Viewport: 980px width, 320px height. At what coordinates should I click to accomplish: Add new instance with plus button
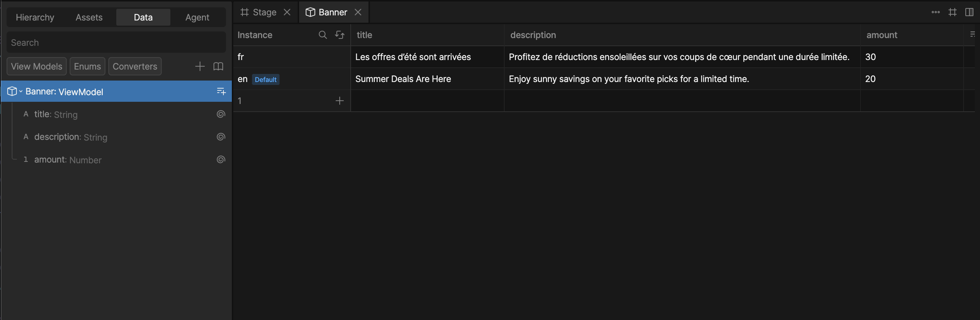pos(339,101)
